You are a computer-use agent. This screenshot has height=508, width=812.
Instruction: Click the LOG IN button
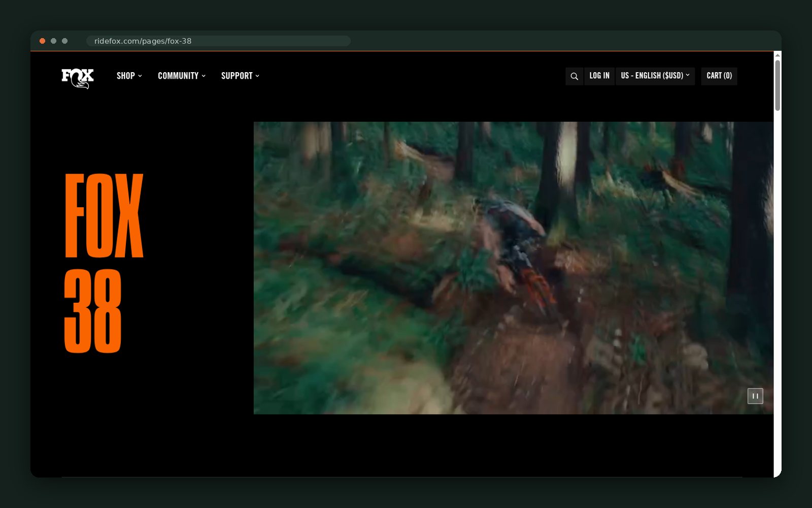tap(599, 76)
